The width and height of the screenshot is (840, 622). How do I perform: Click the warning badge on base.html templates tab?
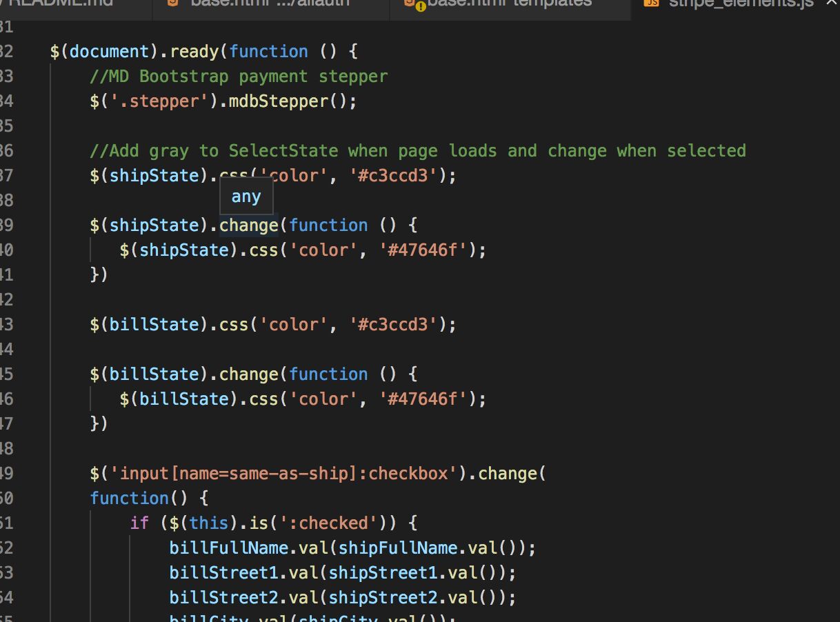420,7
